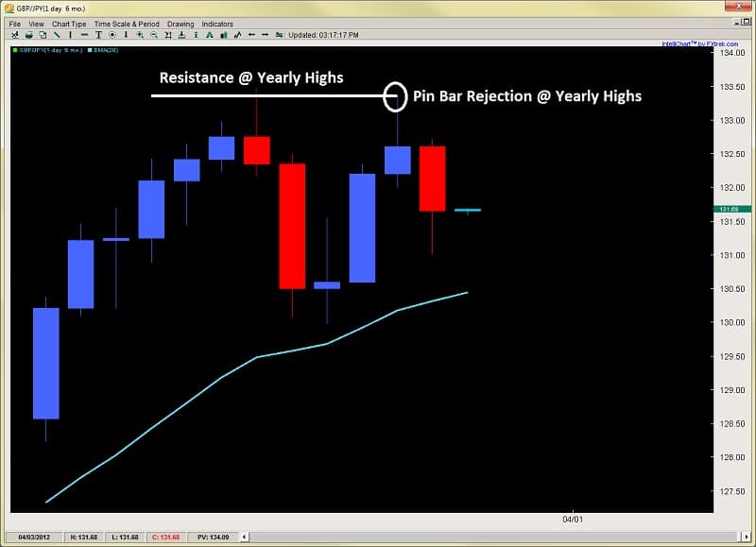The image size is (756, 547).
Task: Click the GBP/JPY title bar app icon
Action: pyautogui.click(x=9, y=9)
